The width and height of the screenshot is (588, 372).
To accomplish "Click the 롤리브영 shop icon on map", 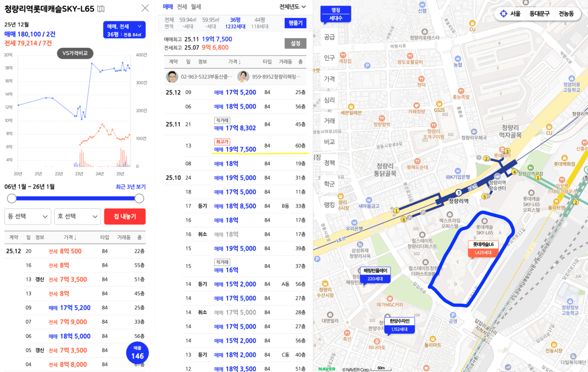I will tap(556, 202).
